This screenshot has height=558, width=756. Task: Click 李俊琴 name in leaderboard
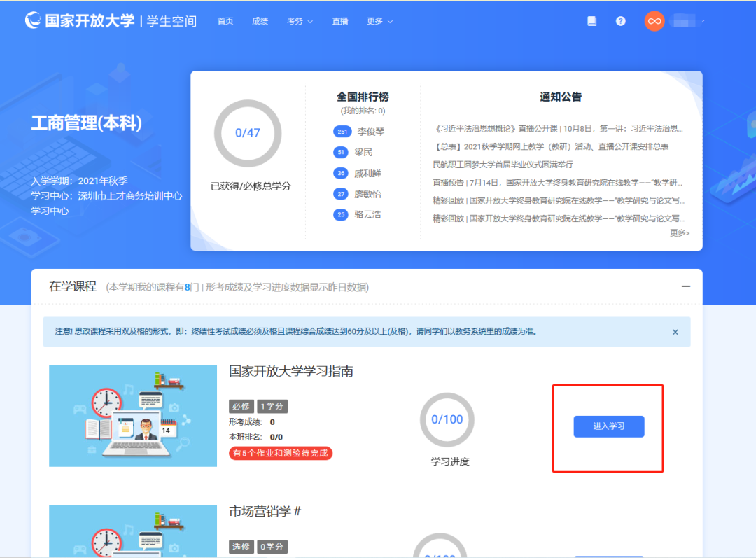pos(371,132)
